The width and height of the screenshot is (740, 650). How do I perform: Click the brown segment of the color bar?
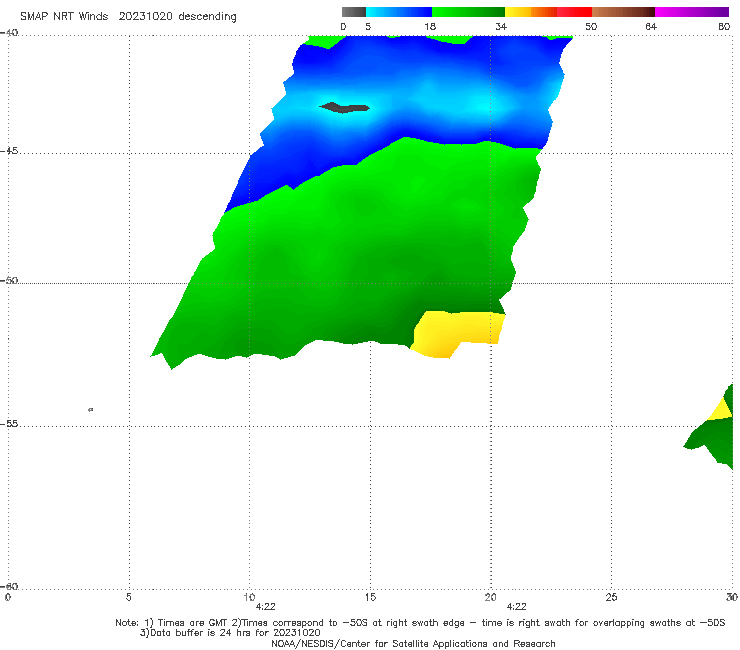623,12
